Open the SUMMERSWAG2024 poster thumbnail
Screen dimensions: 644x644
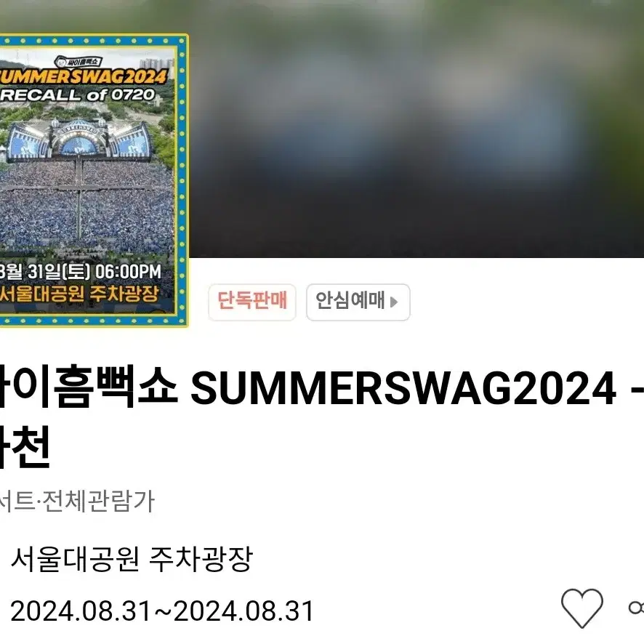94,180
